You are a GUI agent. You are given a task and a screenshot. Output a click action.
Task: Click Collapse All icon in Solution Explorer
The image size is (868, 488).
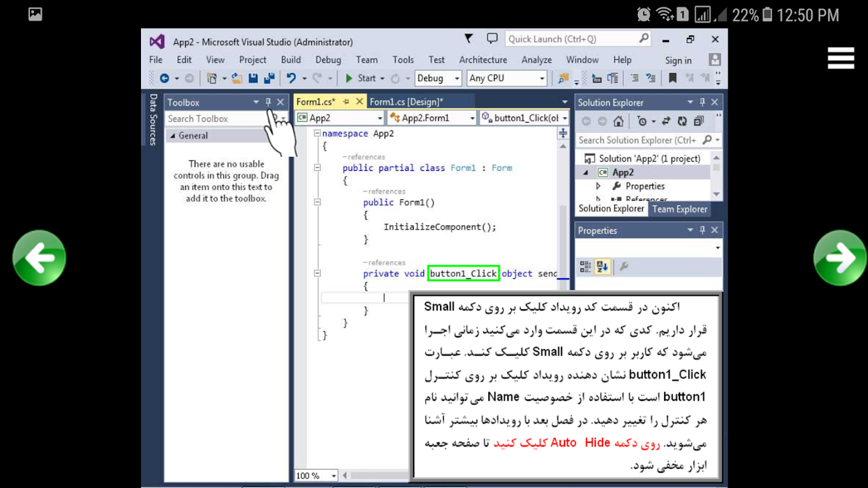coord(698,121)
